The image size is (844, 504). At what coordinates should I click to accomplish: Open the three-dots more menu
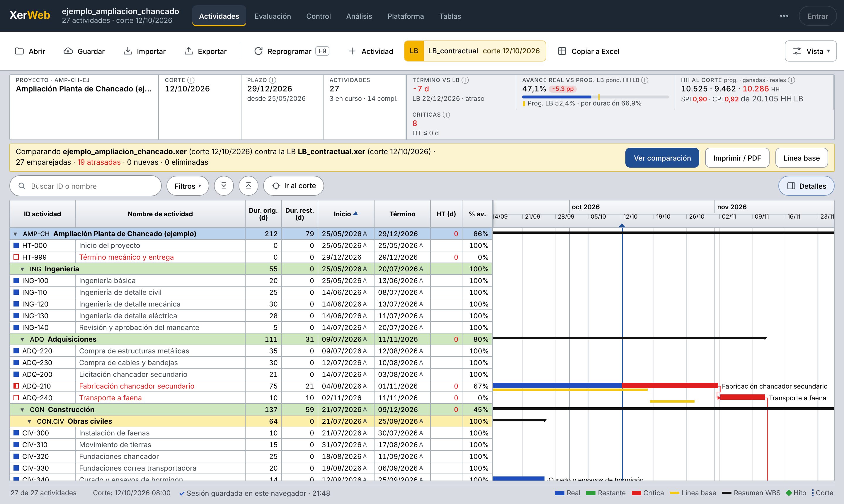(x=784, y=16)
